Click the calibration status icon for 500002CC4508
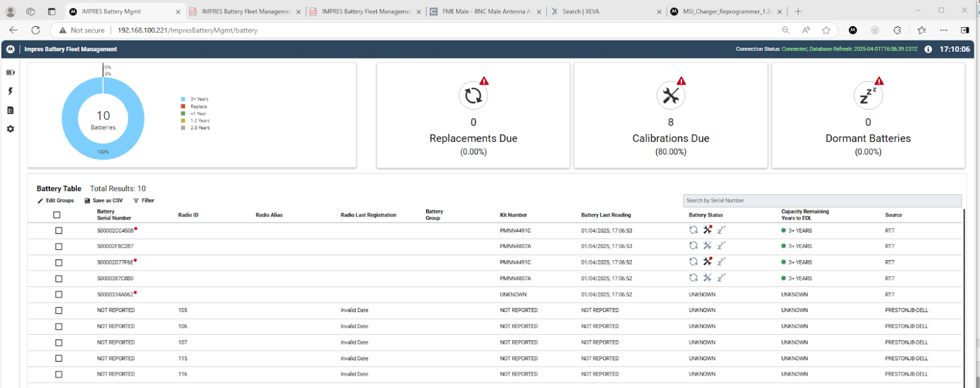Viewport: 980px width, 388px height. [707, 230]
